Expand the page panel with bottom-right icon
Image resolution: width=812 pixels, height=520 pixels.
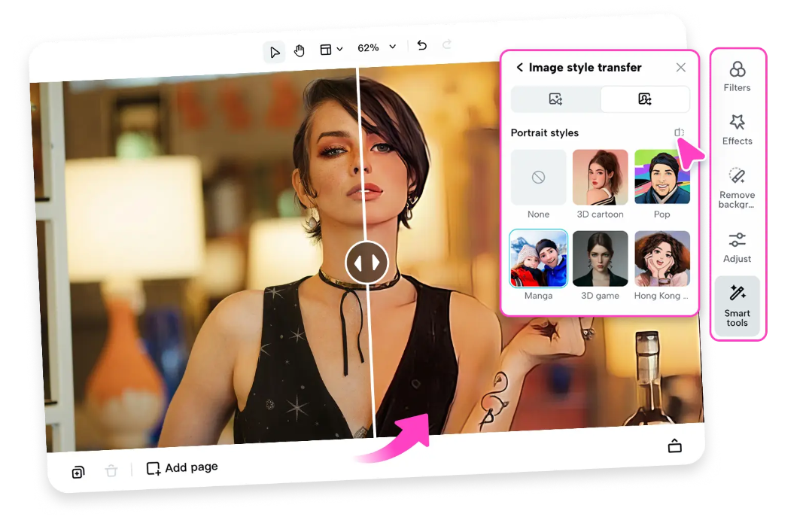(674, 445)
